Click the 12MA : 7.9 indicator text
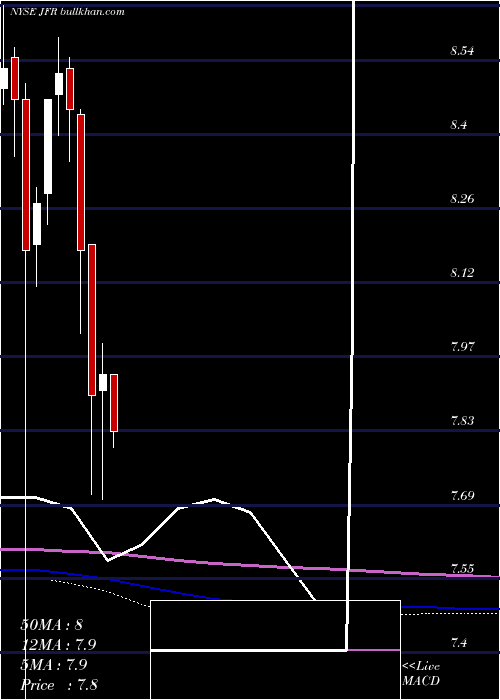Image resolution: width=500 pixels, height=700 pixels. [58, 645]
